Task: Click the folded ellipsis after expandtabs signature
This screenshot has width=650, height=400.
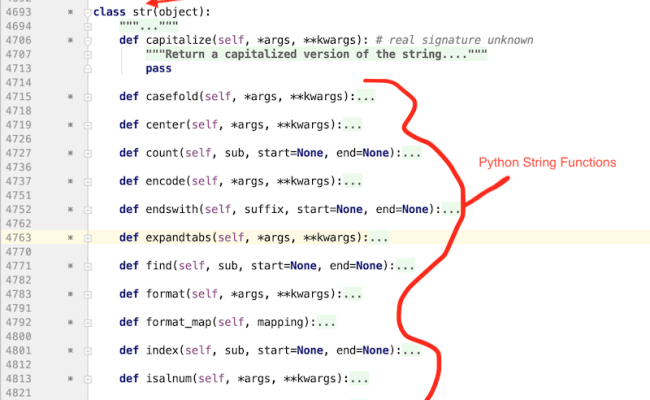Action: tap(379, 238)
